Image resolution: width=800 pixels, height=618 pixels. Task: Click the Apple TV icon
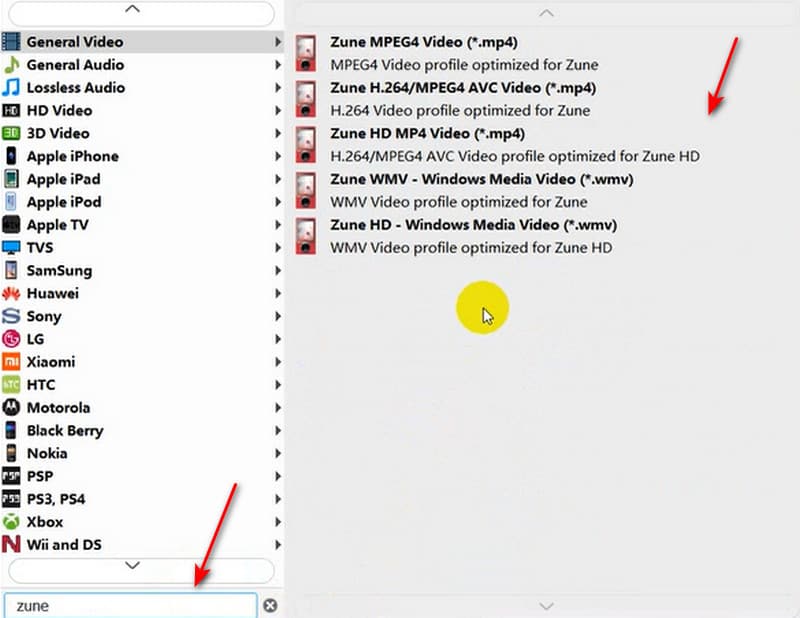tap(11, 225)
